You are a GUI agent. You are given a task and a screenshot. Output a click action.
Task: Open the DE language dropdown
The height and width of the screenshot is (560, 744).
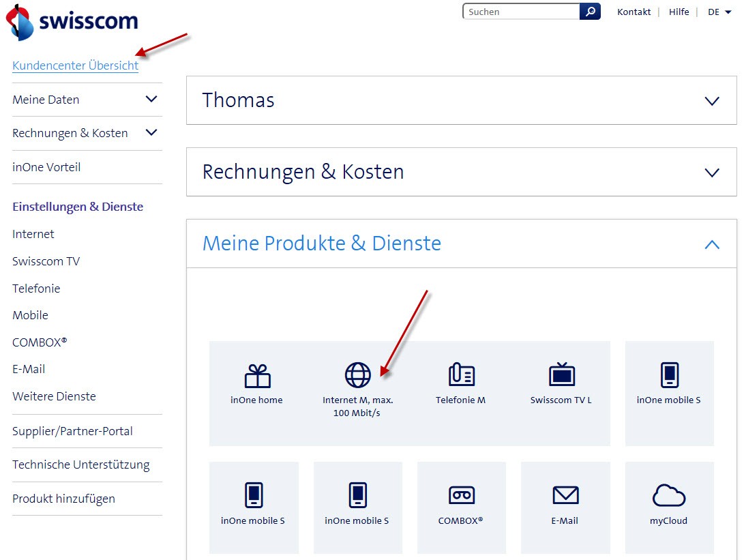(719, 12)
